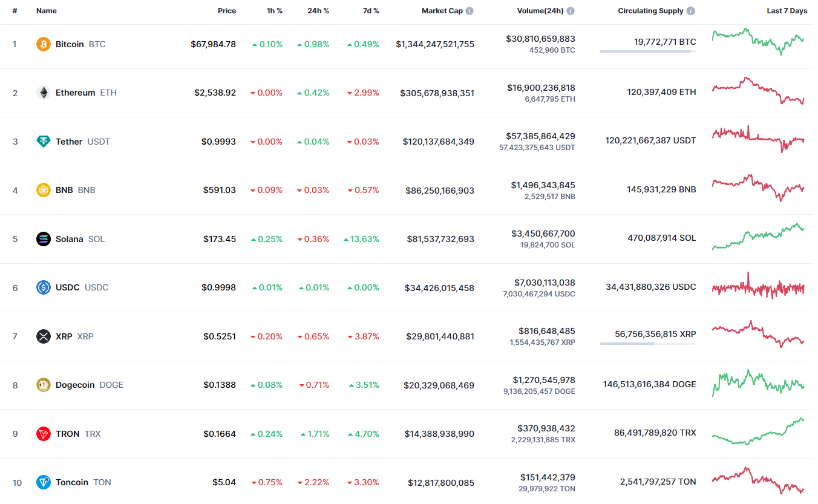Open the XRP coin name link

64,336
